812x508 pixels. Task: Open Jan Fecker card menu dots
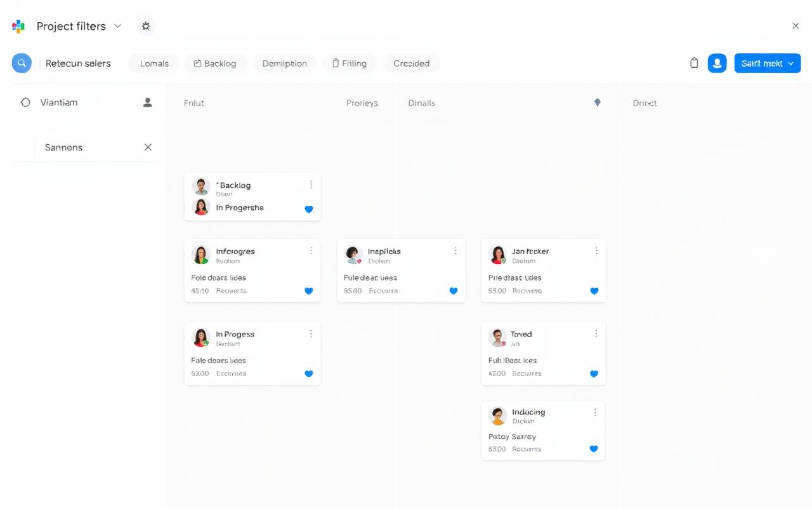coord(596,251)
